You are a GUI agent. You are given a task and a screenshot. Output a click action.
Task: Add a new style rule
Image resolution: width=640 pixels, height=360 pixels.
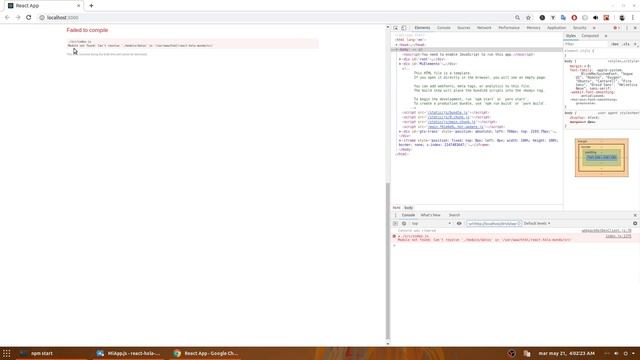(635, 44)
